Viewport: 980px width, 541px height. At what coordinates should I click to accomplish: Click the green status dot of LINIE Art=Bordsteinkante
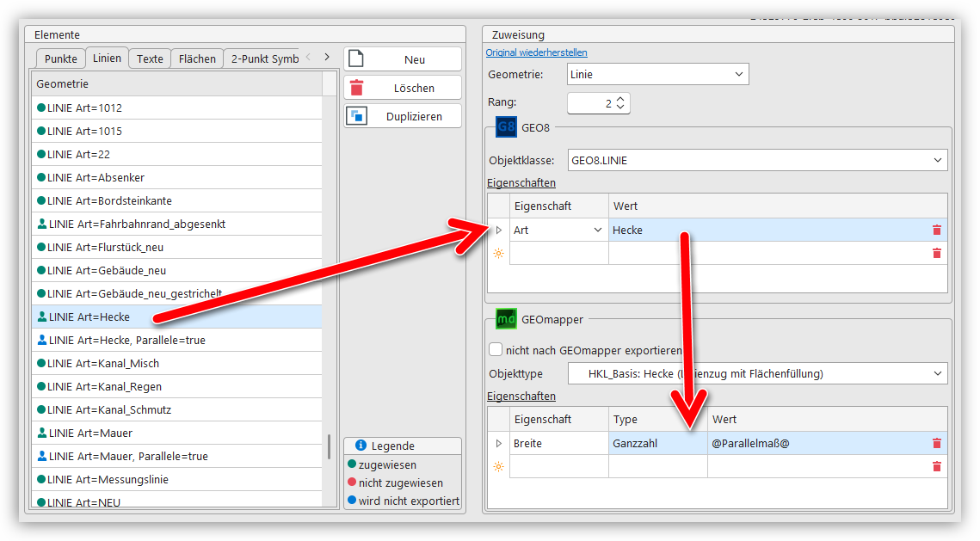(40, 200)
